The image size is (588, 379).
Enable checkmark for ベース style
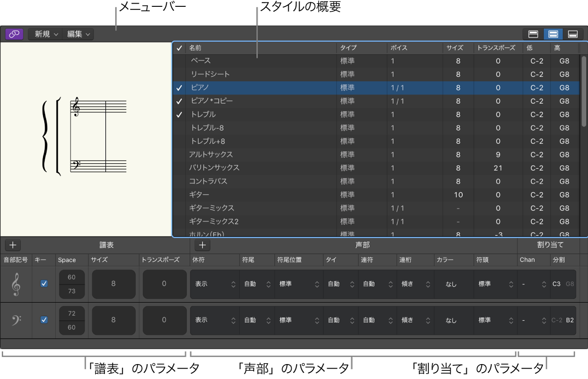(179, 61)
